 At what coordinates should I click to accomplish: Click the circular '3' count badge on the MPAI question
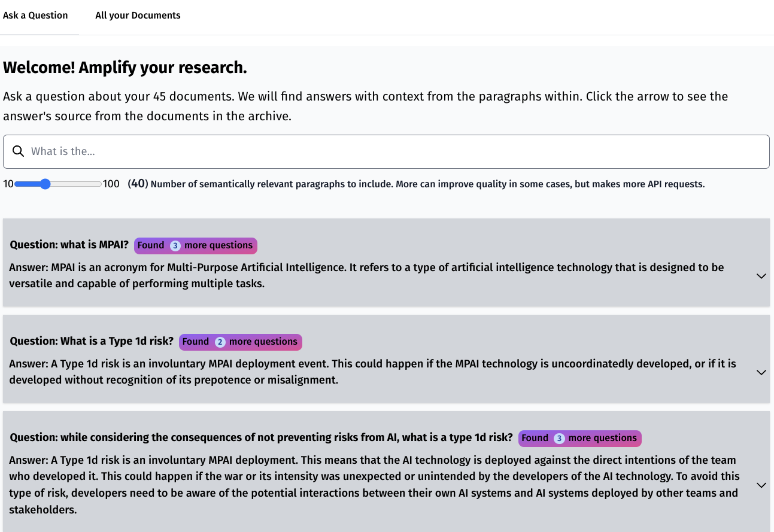(174, 245)
